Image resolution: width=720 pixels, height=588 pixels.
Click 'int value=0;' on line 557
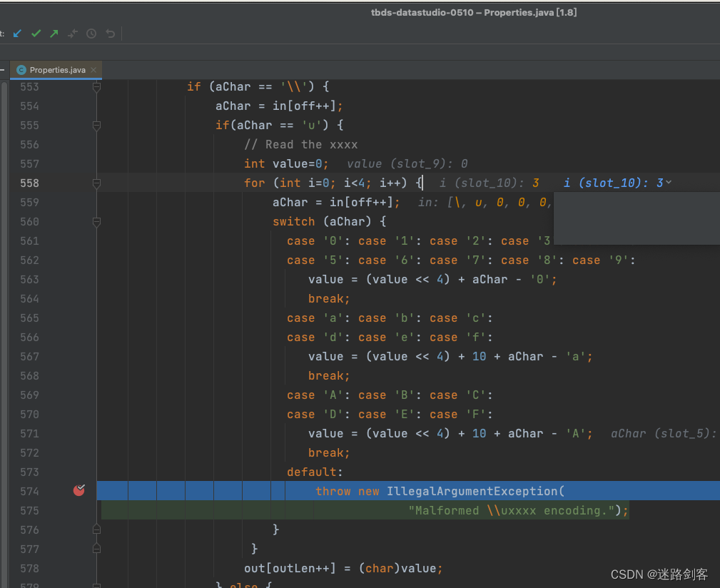point(287,164)
